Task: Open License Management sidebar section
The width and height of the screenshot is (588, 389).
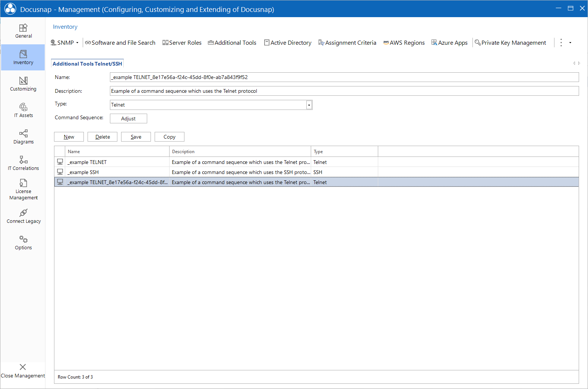Action: coord(23,190)
